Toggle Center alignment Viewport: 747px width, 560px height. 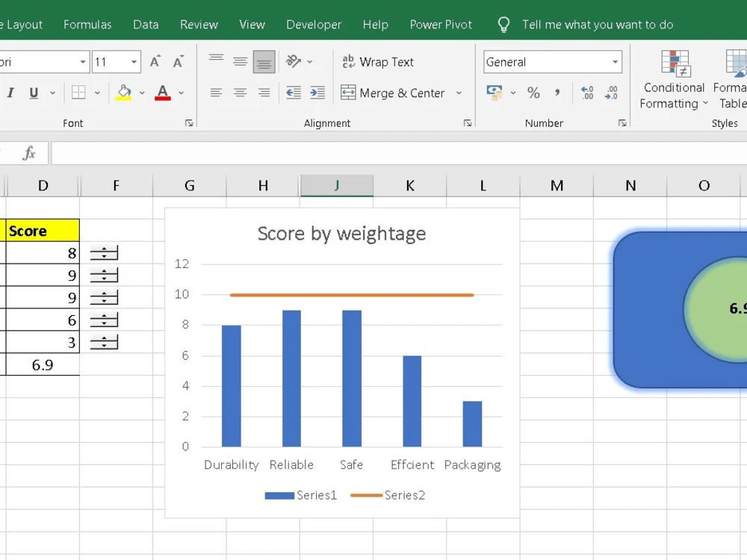pyautogui.click(x=240, y=92)
